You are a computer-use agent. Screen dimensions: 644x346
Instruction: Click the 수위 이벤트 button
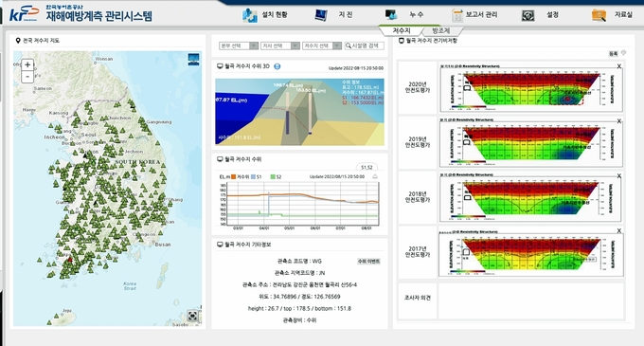368,262
